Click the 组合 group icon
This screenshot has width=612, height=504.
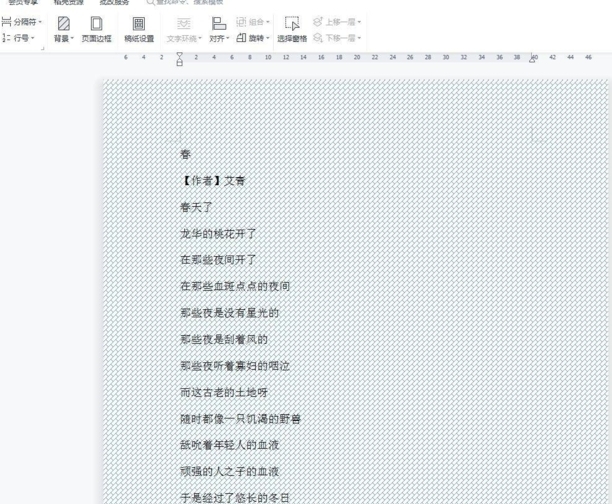[x=241, y=22]
